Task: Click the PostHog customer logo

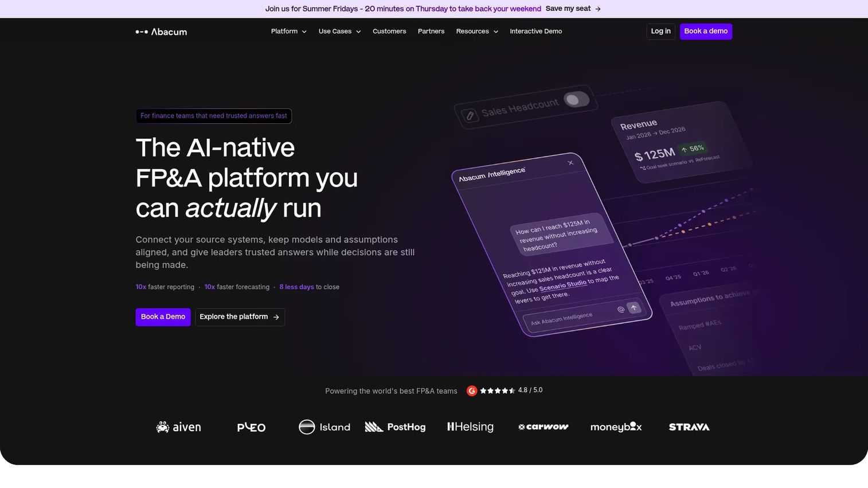Action: pyautogui.click(x=395, y=427)
